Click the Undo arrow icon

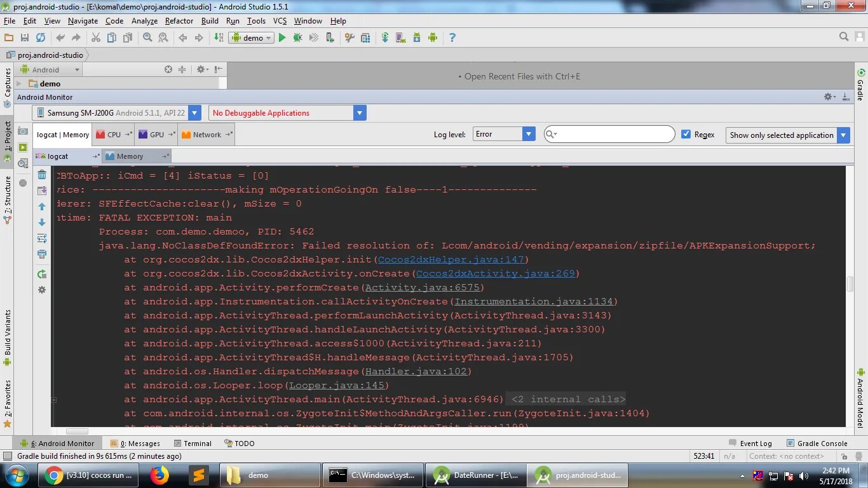coord(60,38)
